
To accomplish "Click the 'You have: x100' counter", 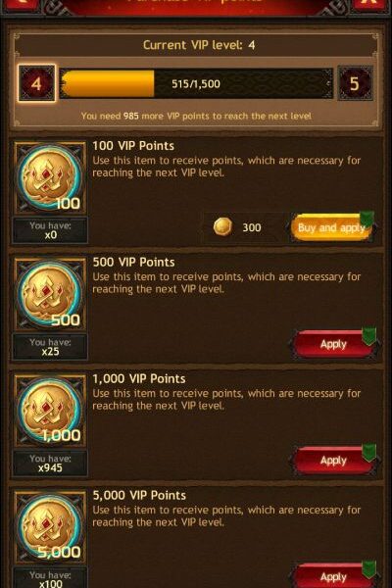I will (50, 578).
